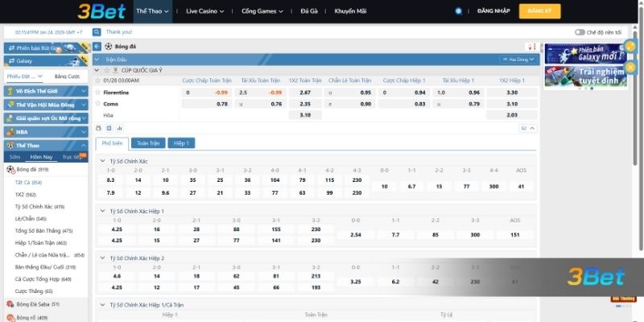This screenshot has width=644, height=322.
Task: Open the search magnifier icon
Action: (x=97, y=32)
